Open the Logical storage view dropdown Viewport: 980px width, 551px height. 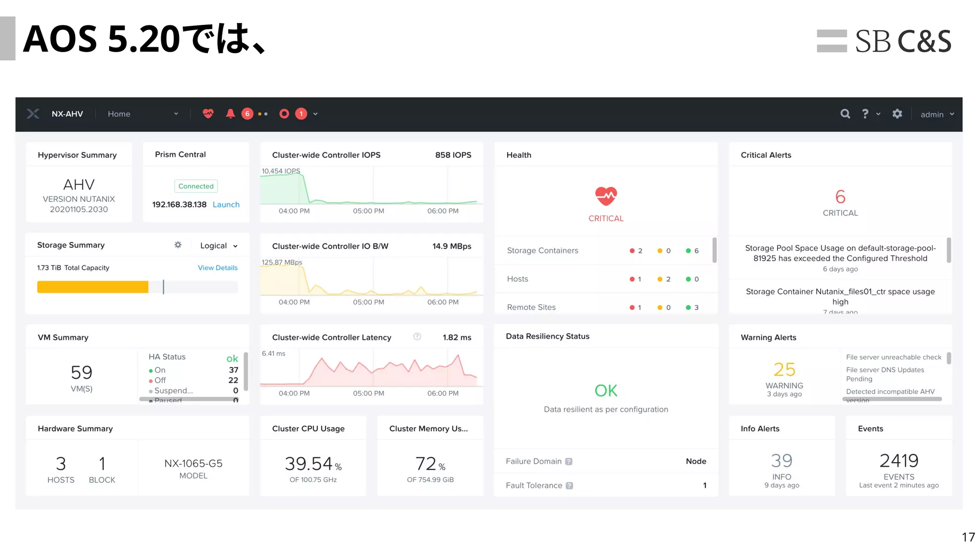pos(219,246)
